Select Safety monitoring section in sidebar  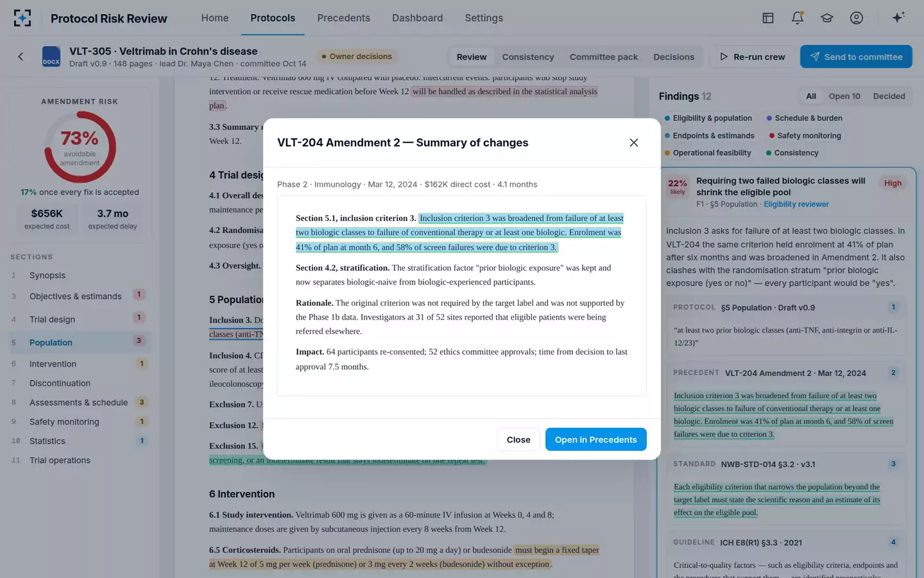click(x=80, y=421)
